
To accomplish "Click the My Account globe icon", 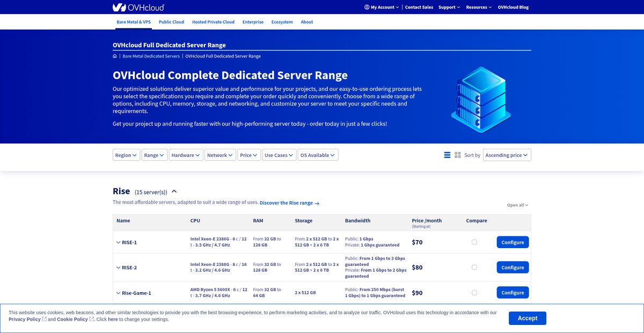I will pos(367,7).
